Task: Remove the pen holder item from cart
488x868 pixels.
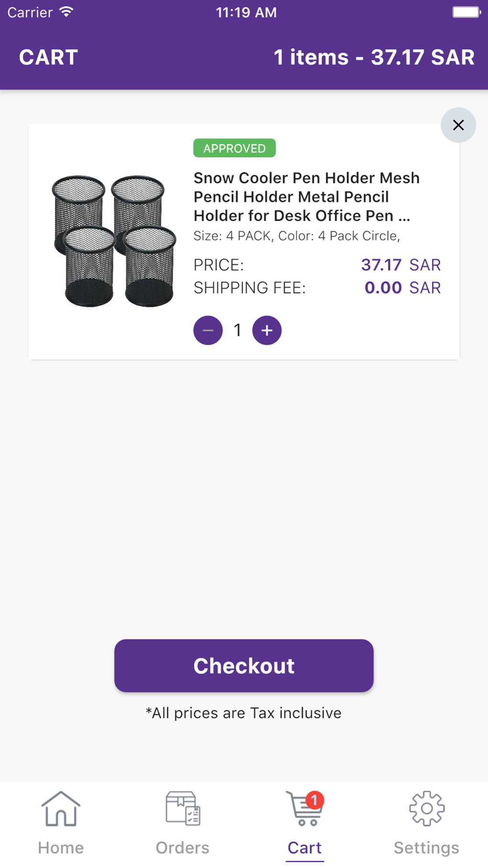Action: [458, 125]
